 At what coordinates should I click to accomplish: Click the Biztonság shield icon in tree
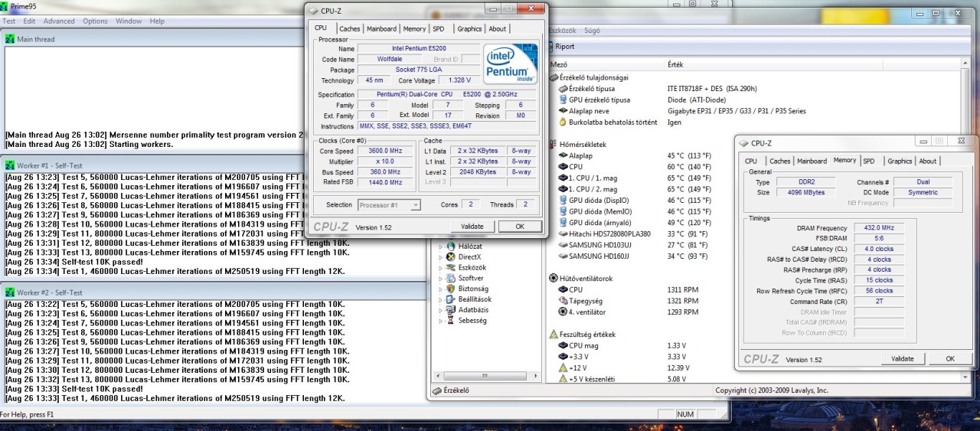pos(450,289)
